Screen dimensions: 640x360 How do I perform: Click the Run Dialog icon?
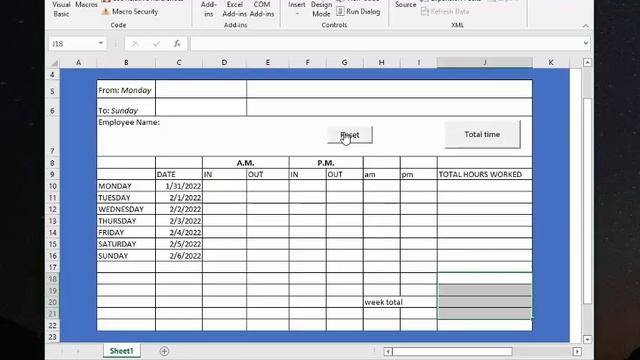(x=340, y=11)
